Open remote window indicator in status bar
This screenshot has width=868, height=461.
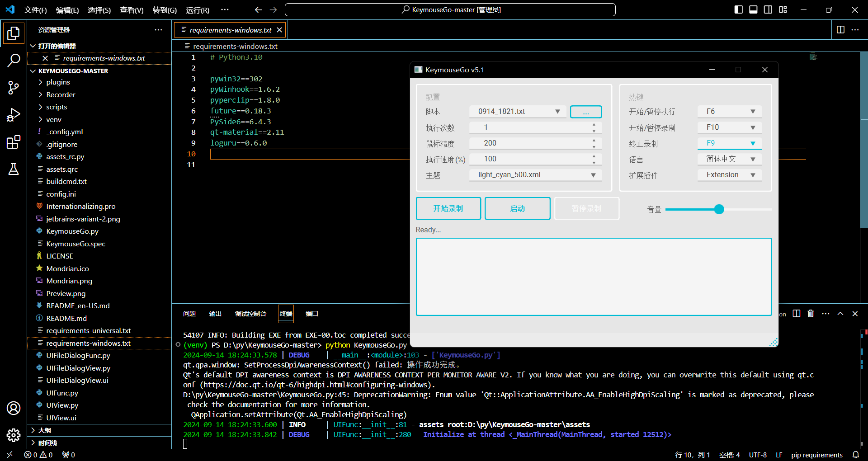click(x=9, y=455)
